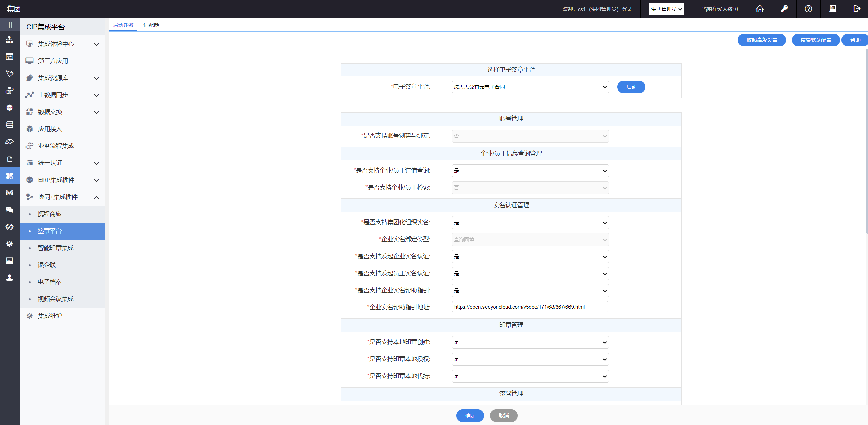
Task: Click the M icon in left rail
Action: pyautogui.click(x=10, y=193)
